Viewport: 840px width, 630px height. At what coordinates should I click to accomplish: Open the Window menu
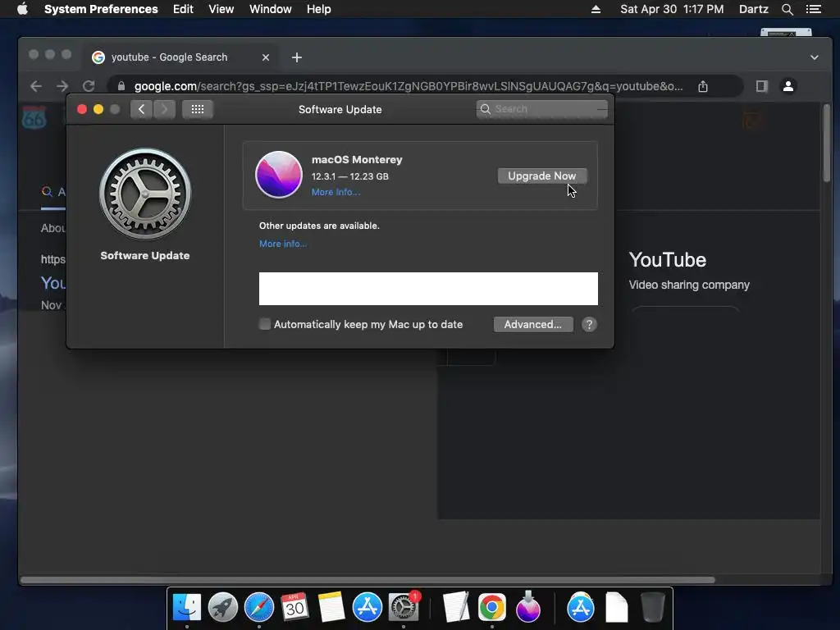click(x=271, y=9)
